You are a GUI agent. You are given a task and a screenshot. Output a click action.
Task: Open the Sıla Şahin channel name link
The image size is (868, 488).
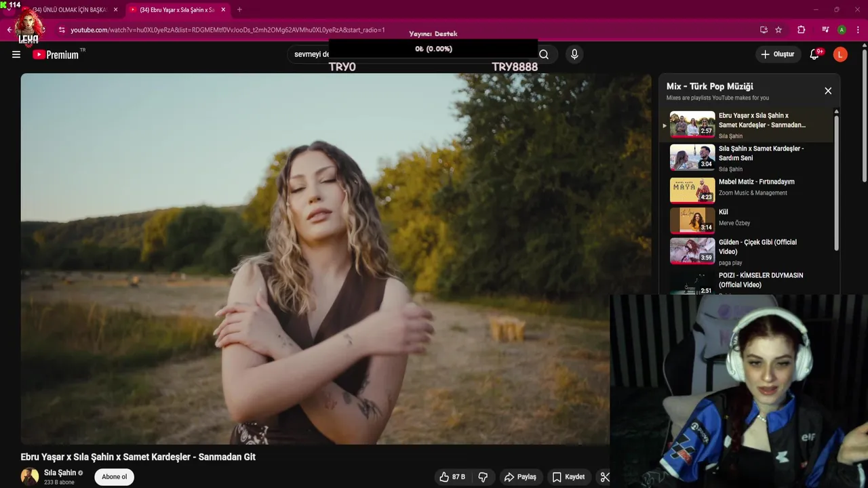[60, 472]
